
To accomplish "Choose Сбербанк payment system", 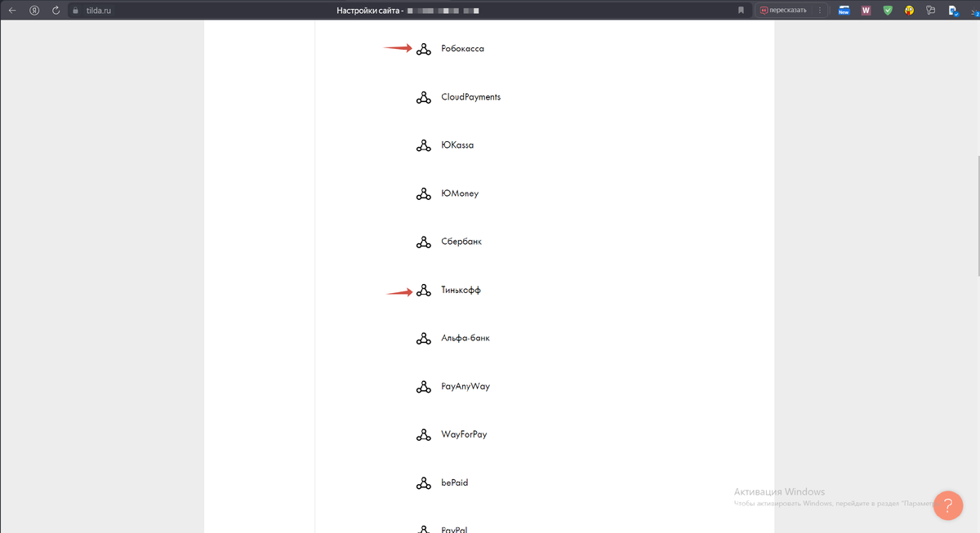I will 461,242.
